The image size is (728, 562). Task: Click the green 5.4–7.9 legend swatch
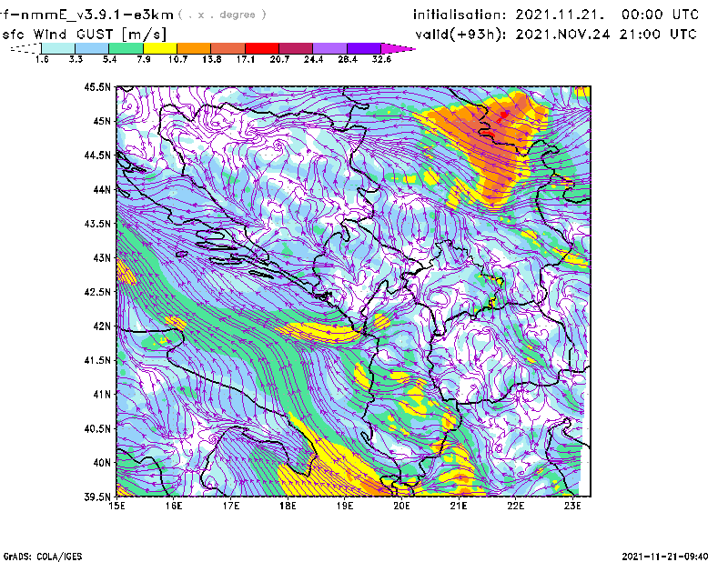126,48
